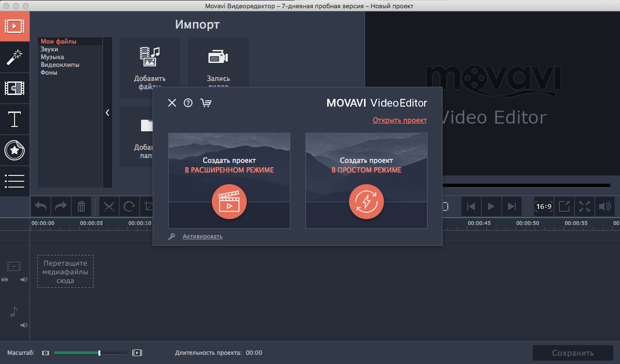Mute the video track speaker icon
Viewport: 620px width, 364px height.
[24, 280]
